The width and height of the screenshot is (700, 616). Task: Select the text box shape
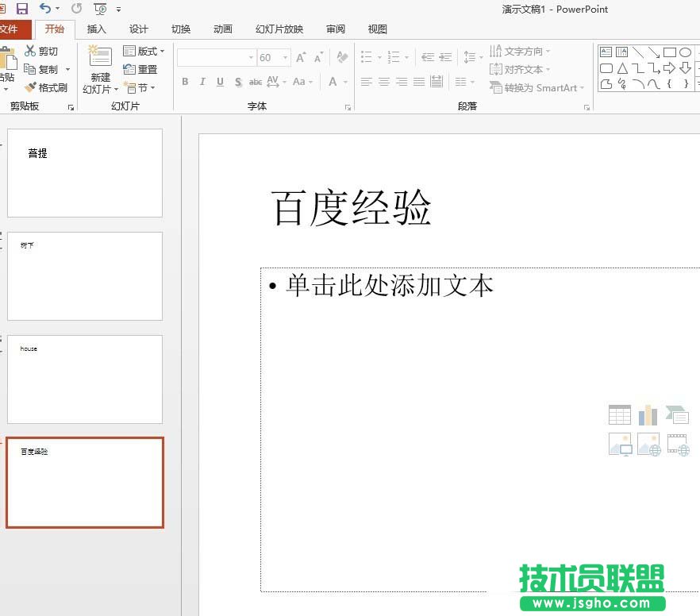(x=606, y=52)
